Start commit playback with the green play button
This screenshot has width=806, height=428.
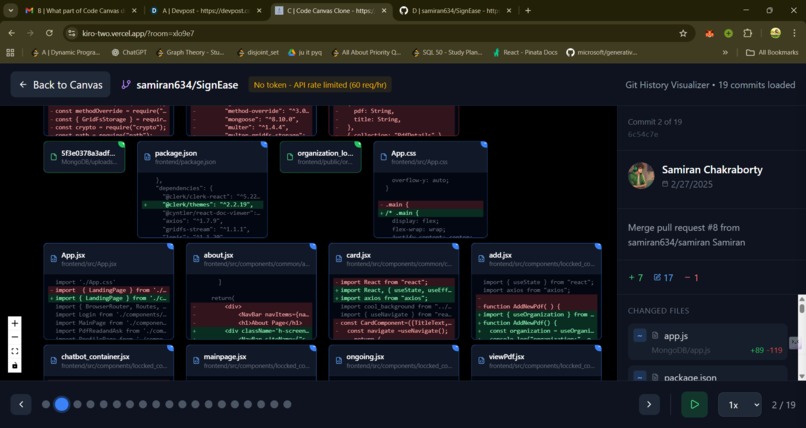click(694, 404)
